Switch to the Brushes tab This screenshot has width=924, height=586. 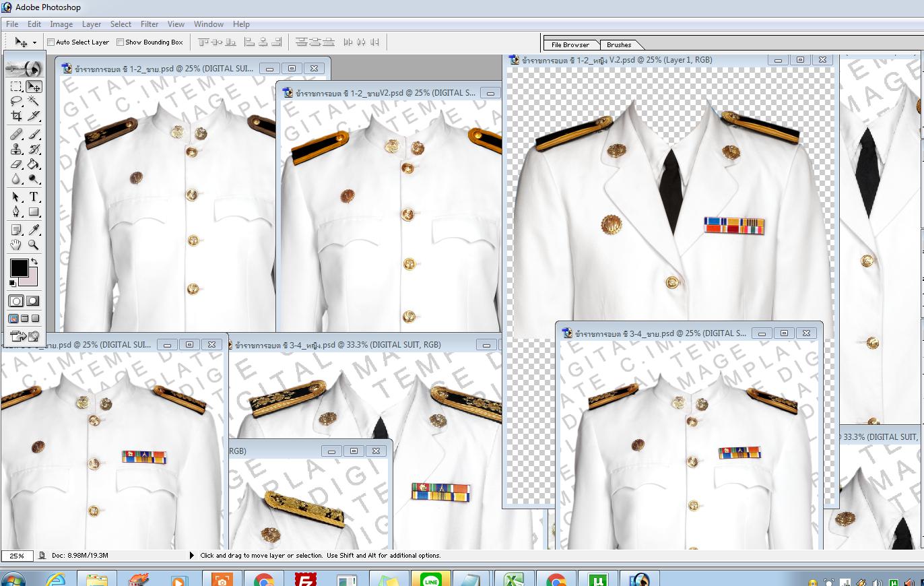(618, 45)
